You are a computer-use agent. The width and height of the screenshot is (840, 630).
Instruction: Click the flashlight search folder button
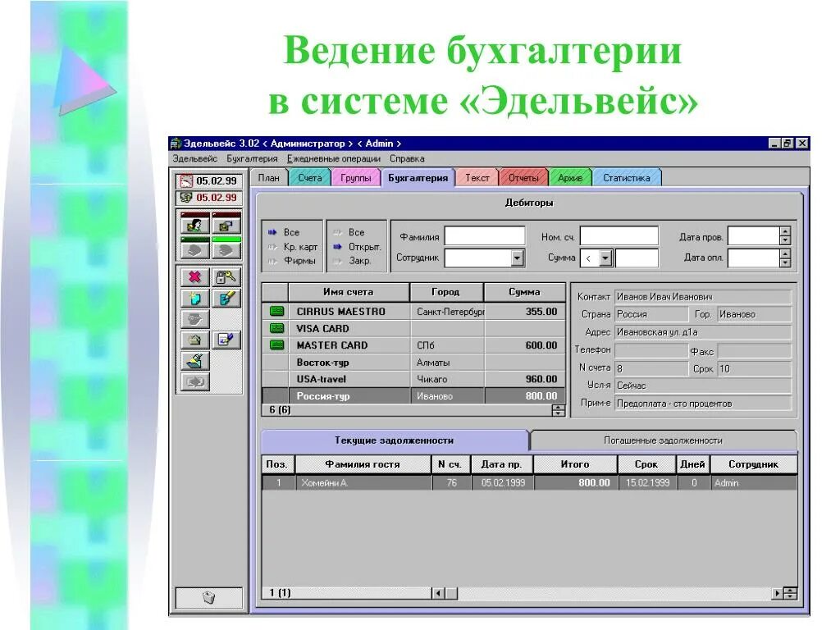coord(195,361)
